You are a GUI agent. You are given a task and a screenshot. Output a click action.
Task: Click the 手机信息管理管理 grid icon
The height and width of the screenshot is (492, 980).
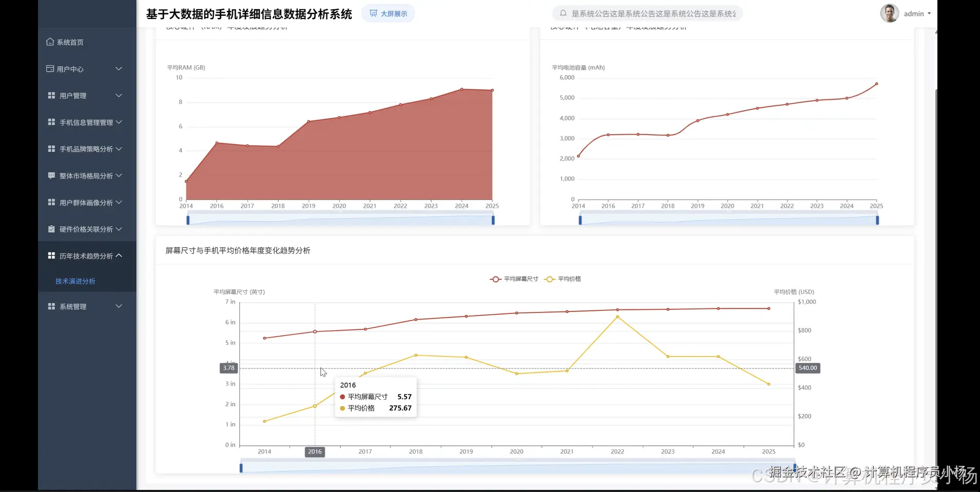click(x=51, y=122)
